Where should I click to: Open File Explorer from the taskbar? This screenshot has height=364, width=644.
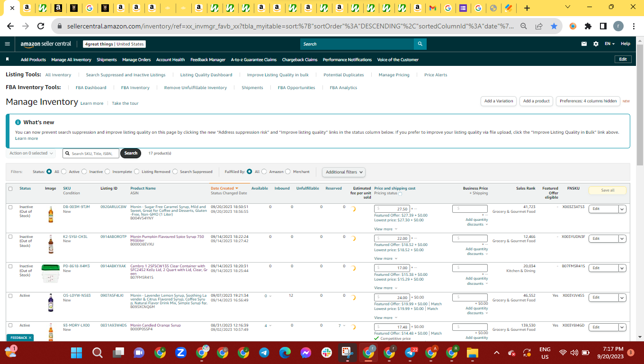tap(473, 353)
